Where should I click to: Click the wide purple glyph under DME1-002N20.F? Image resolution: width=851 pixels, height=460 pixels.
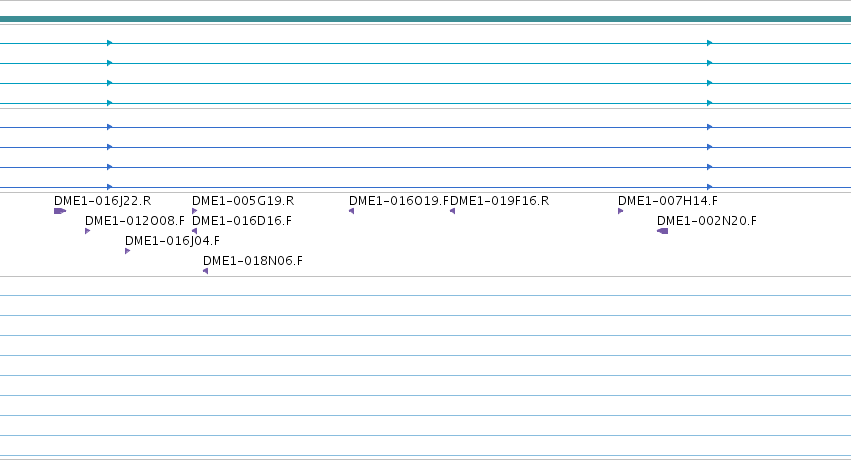[x=663, y=231]
